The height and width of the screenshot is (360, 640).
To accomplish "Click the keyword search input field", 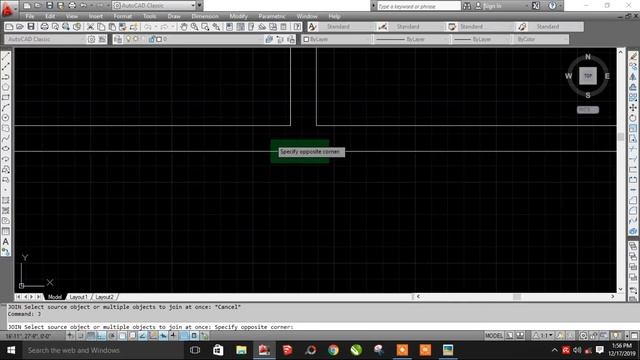I will (418, 6).
